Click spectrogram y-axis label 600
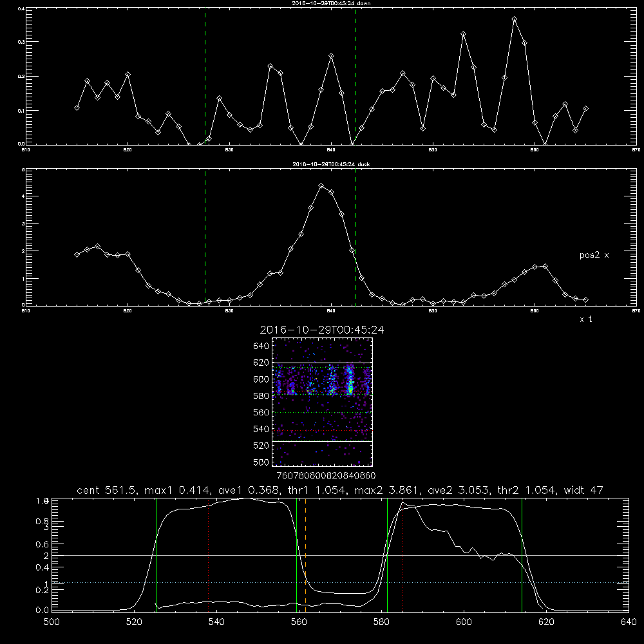The height and width of the screenshot is (644, 644). coord(261,379)
